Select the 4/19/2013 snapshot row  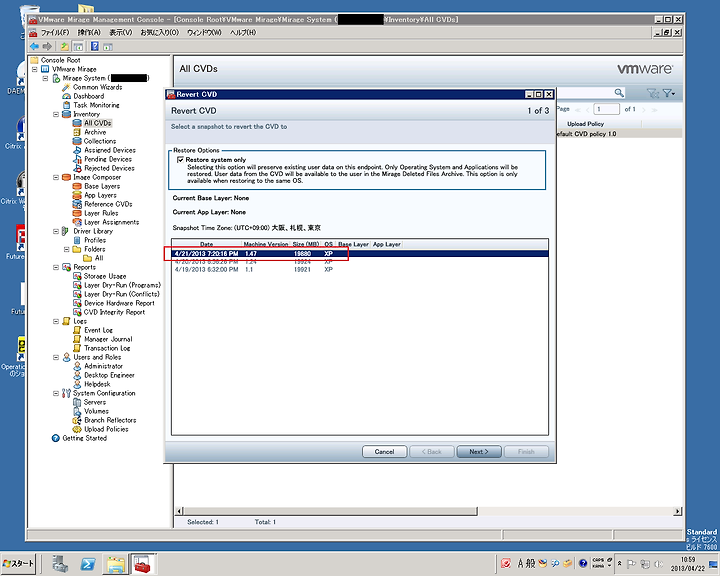(x=360, y=270)
